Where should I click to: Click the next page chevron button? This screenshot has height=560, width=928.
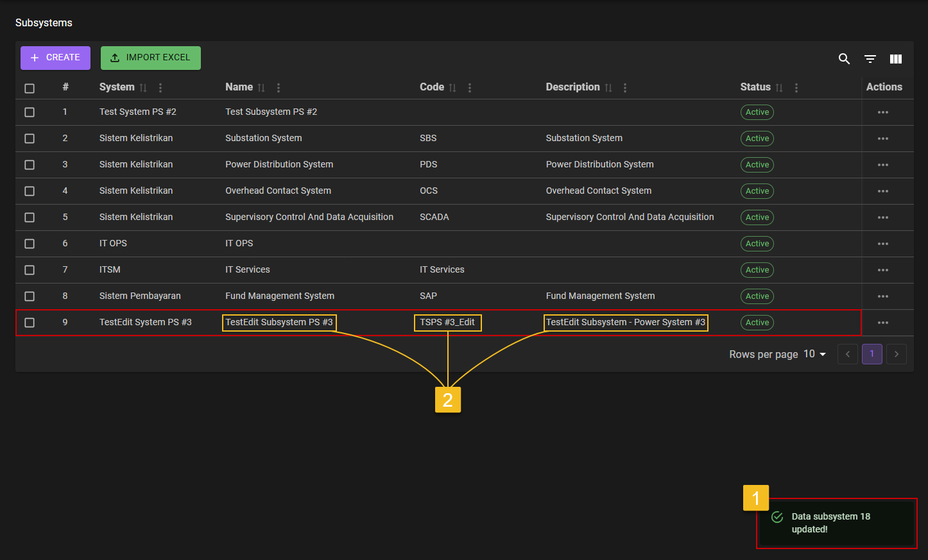896,353
